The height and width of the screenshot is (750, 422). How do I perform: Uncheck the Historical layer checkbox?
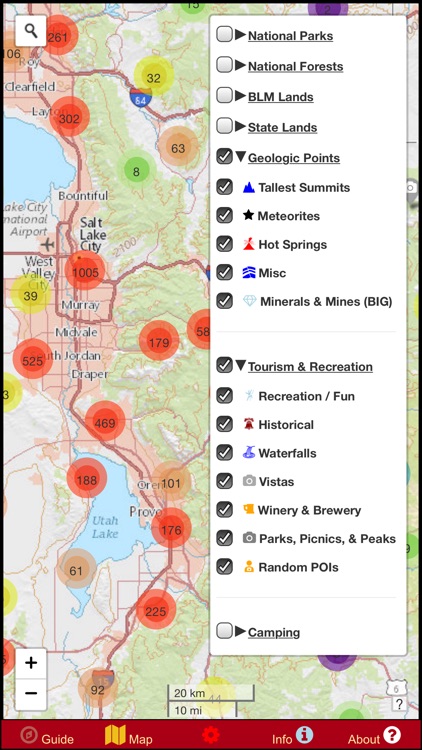[224, 424]
